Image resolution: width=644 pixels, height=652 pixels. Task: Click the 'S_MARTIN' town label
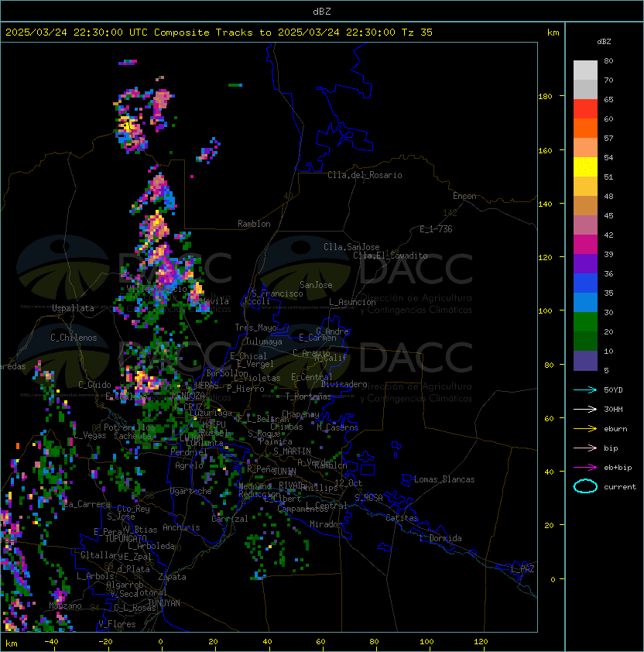pos(292,451)
